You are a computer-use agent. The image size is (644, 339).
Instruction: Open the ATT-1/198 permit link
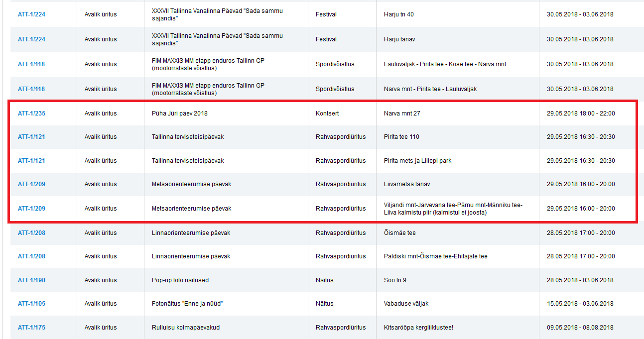[x=31, y=280]
